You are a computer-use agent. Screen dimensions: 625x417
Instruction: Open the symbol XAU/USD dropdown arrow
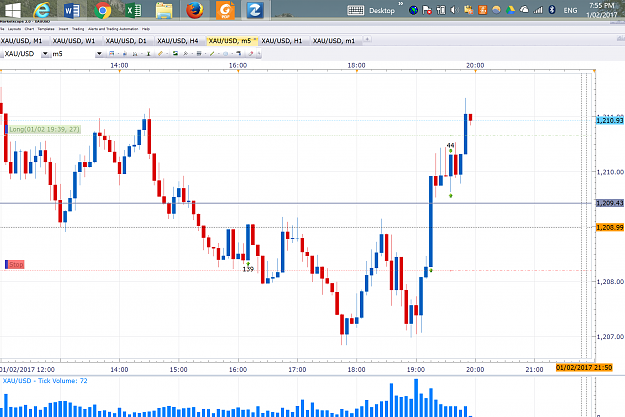tap(45, 54)
